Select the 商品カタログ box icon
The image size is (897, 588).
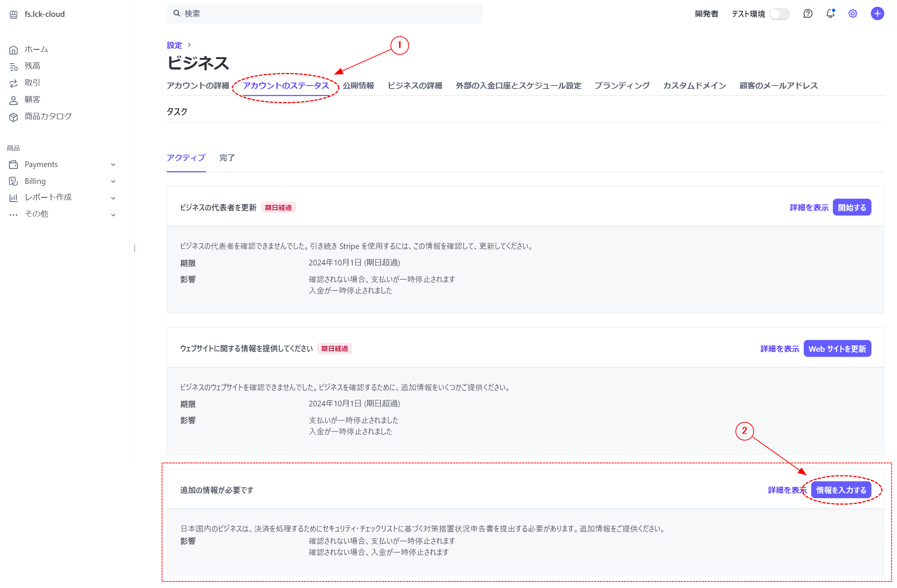[x=13, y=116]
